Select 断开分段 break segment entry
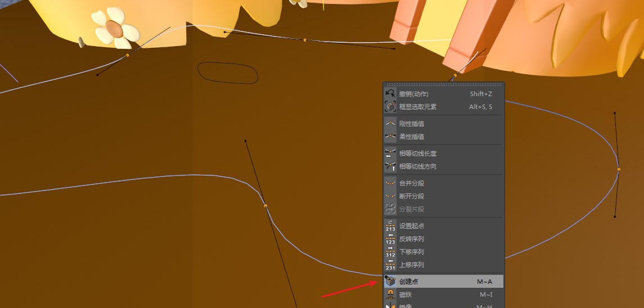644x308 pixels. click(x=443, y=196)
